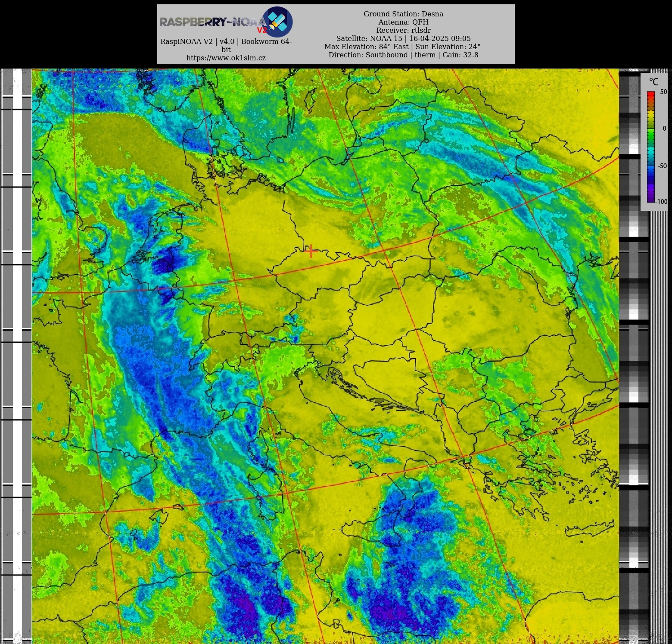Click the temperature color scale bar
This screenshot has height=644, width=672.
(650, 147)
